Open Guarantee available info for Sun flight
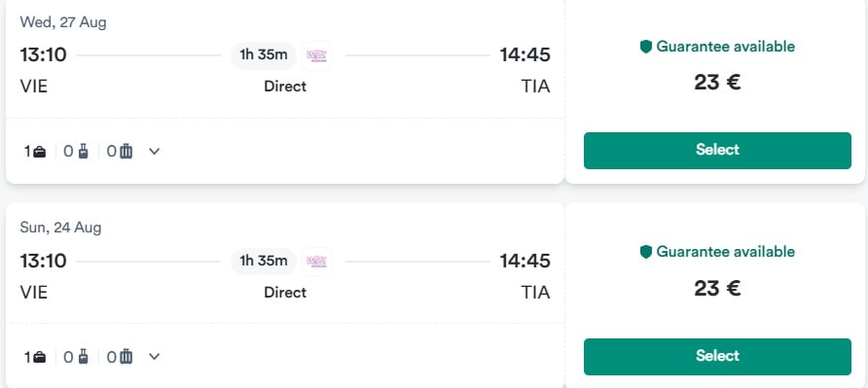The image size is (868, 388). pyautogui.click(x=725, y=252)
